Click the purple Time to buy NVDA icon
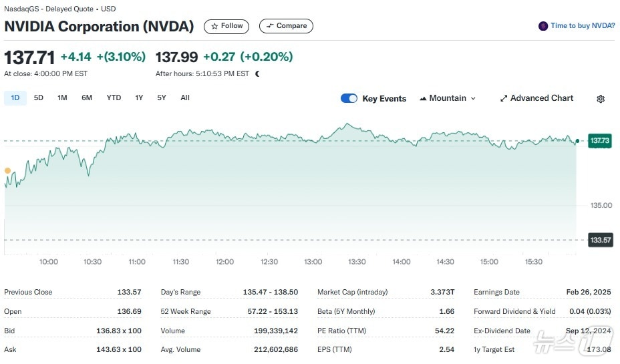The width and height of the screenshot is (620, 364). point(543,26)
